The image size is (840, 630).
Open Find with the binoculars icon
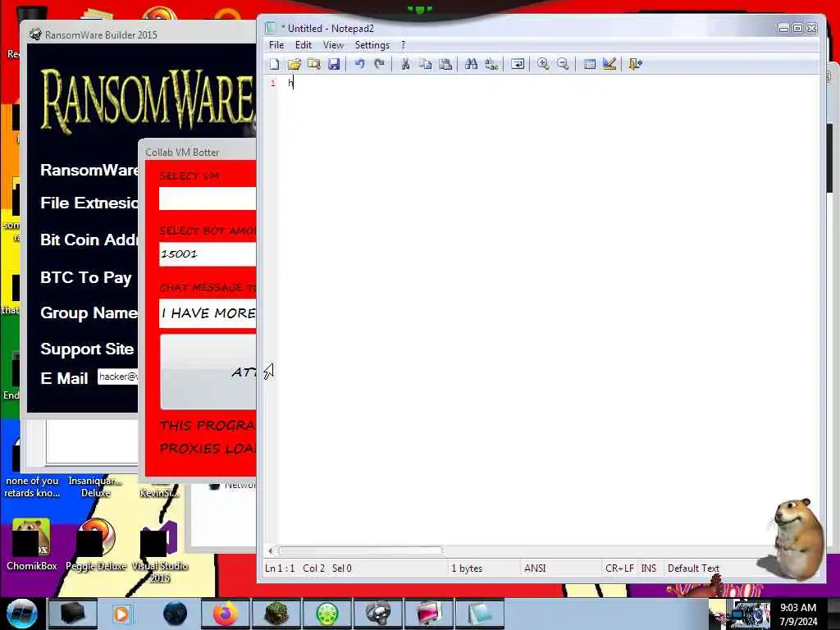coord(472,64)
